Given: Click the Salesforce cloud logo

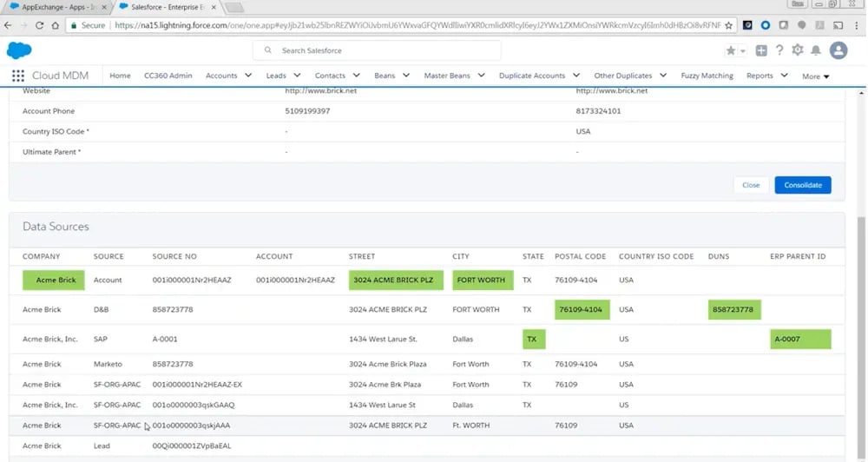Looking at the screenshot, I should pyautogui.click(x=19, y=50).
